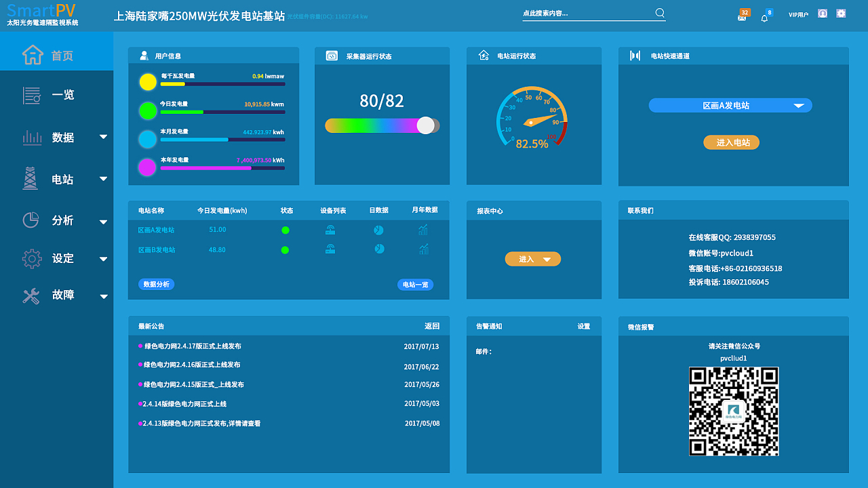Open announcement 2.4.13版绿色电力网正式发布,详情请查看

point(201,424)
